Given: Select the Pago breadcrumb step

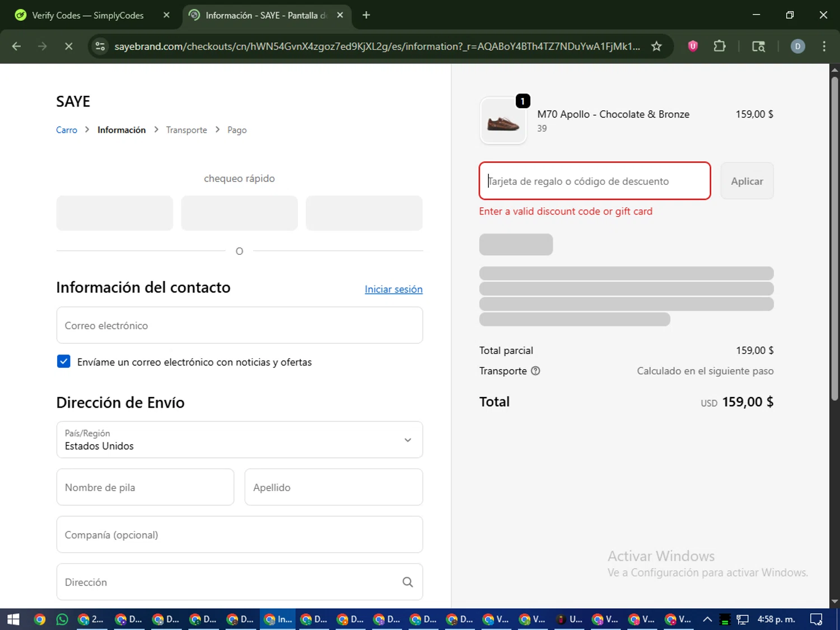Looking at the screenshot, I should pyautogui.click(x=237, y=130).
